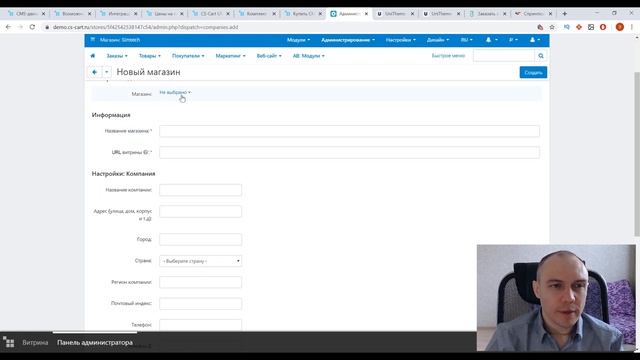This screenshot has width=640, height=360.
Task: Click the Телефон input field
Action: coord(200,324)
